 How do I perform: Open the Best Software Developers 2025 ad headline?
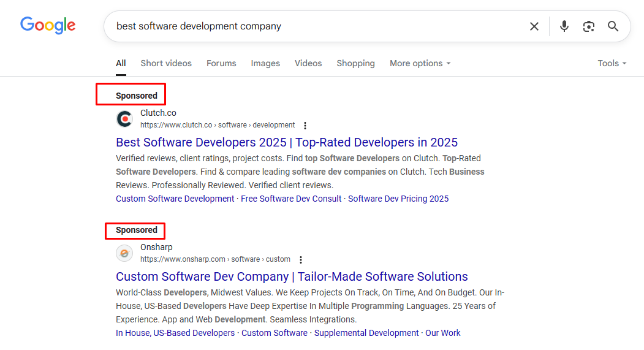click(x=287, y=142)
